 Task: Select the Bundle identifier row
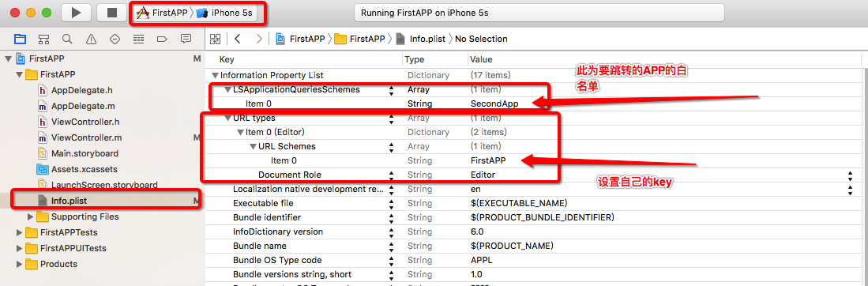coord(533,218)
